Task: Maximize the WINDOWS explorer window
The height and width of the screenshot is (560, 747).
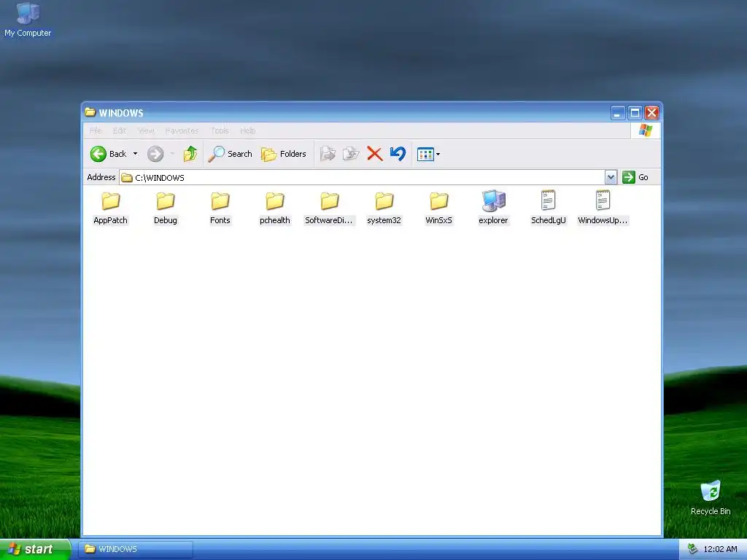Action: coord(635,113)
